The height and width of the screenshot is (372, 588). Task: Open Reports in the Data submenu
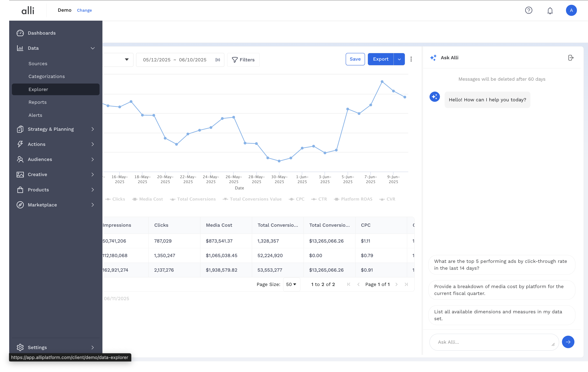[x=37, y=102]
